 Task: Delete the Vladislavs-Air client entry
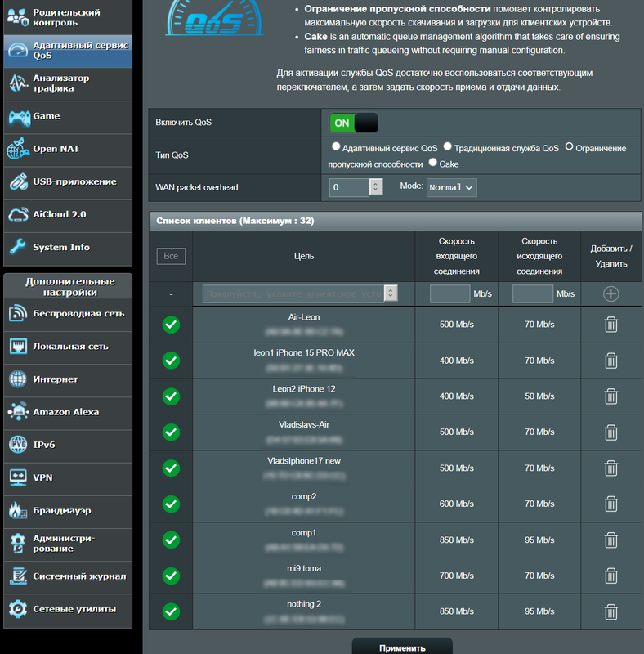[x=611, y=432]
